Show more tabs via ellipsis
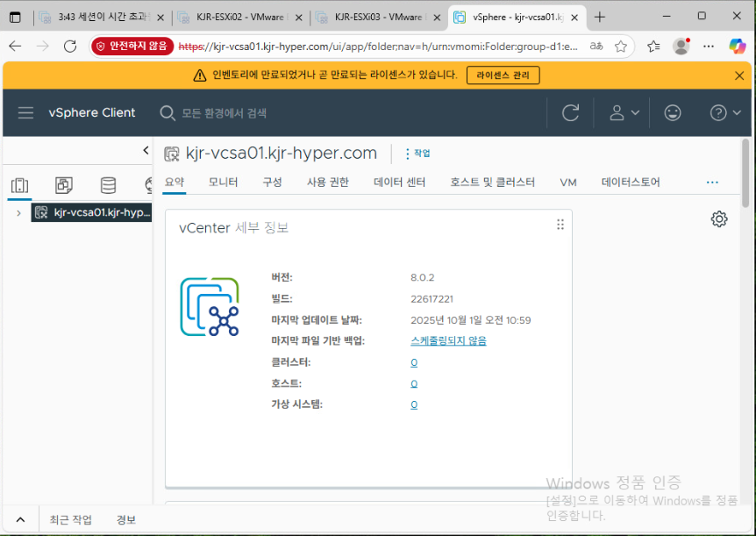The image size is (756, 536). [712, 182]
